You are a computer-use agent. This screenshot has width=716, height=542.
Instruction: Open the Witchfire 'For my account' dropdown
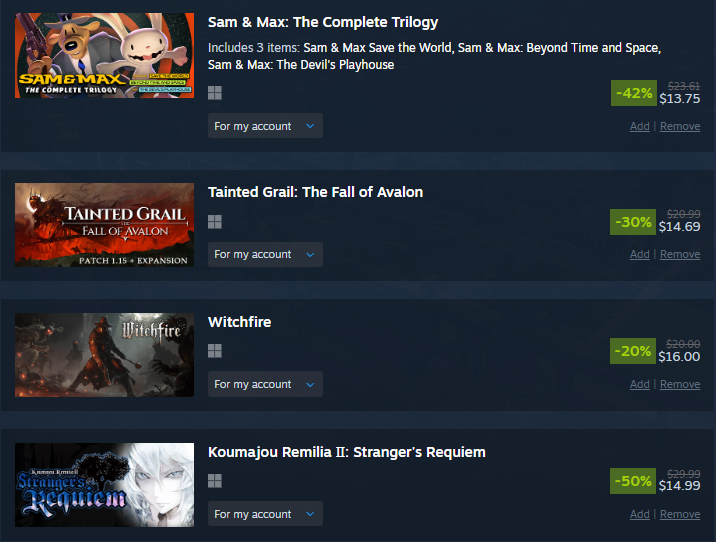tap(265, 384)
